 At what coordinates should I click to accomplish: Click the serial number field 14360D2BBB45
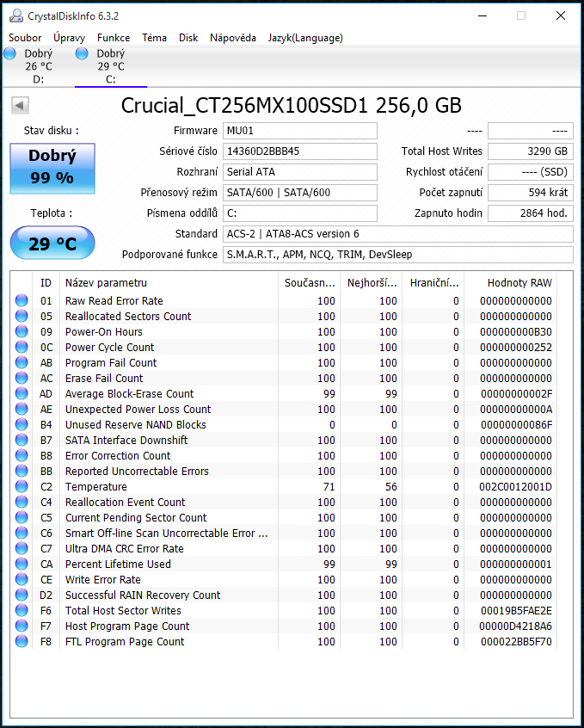coord(300,151)
